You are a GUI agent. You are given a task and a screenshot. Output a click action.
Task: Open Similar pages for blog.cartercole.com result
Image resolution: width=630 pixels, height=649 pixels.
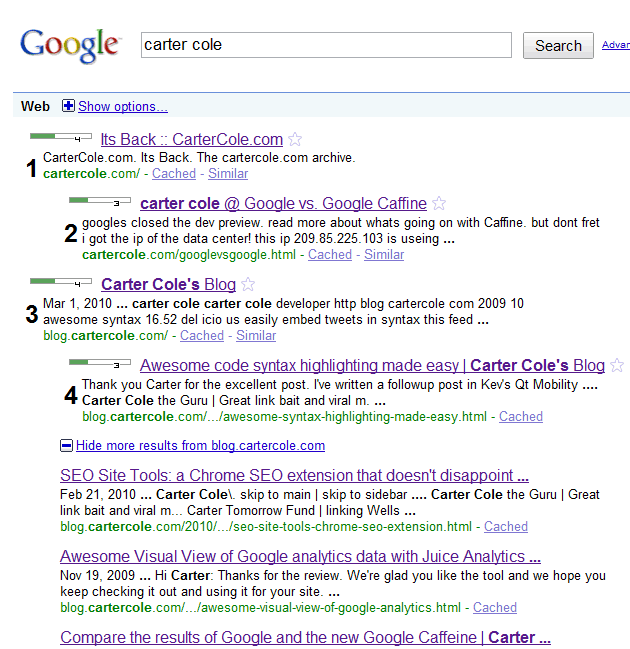[256, 336]
